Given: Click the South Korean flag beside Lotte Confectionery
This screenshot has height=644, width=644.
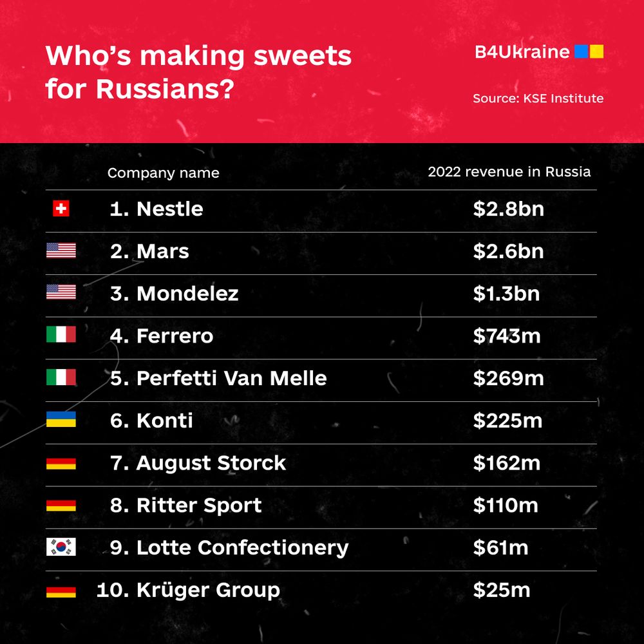Looking at the screenshot, I should click(x=61, y=547).
